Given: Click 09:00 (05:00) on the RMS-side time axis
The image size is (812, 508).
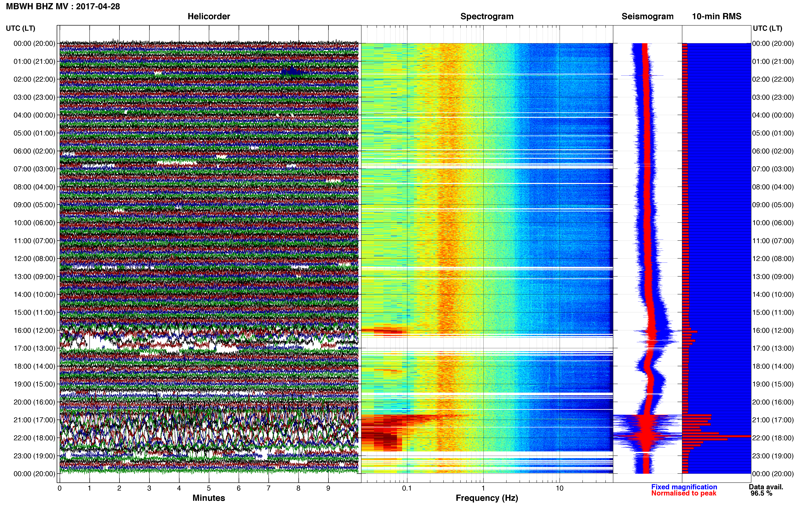Looking at the screenshot, I should (x=773, y=205).
